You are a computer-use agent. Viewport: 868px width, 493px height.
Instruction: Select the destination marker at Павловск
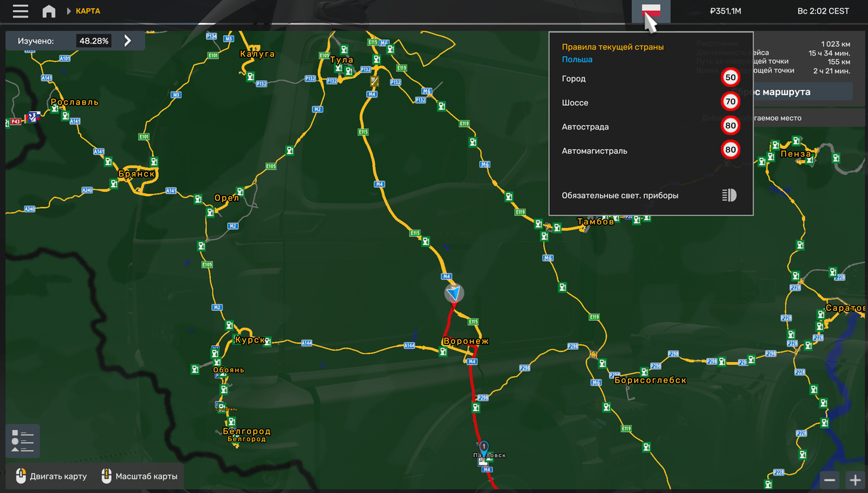point(484,448)
